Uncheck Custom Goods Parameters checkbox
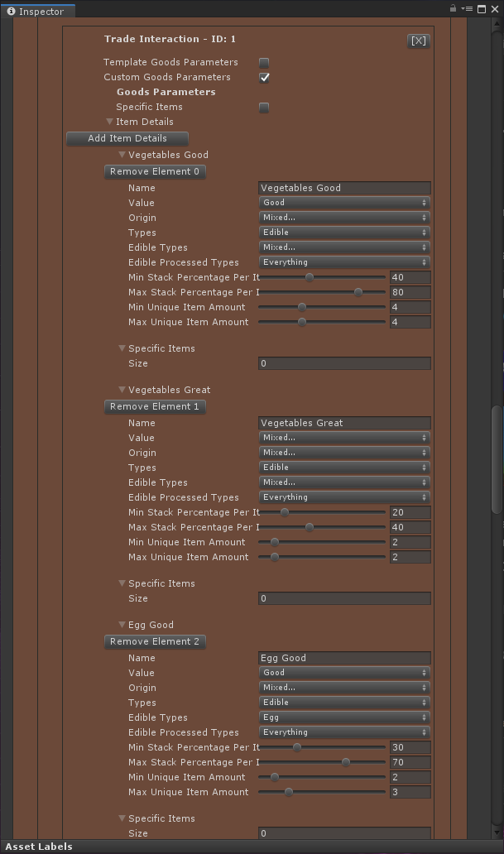This screenshot has width=504, height=854. [x=264, y=77]
